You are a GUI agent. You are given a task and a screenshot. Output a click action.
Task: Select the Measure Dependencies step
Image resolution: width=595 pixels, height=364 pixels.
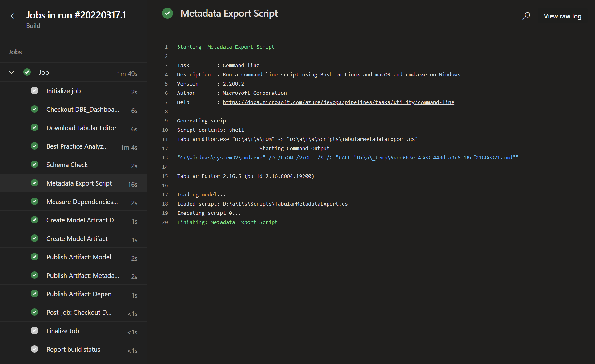(82, 202)
